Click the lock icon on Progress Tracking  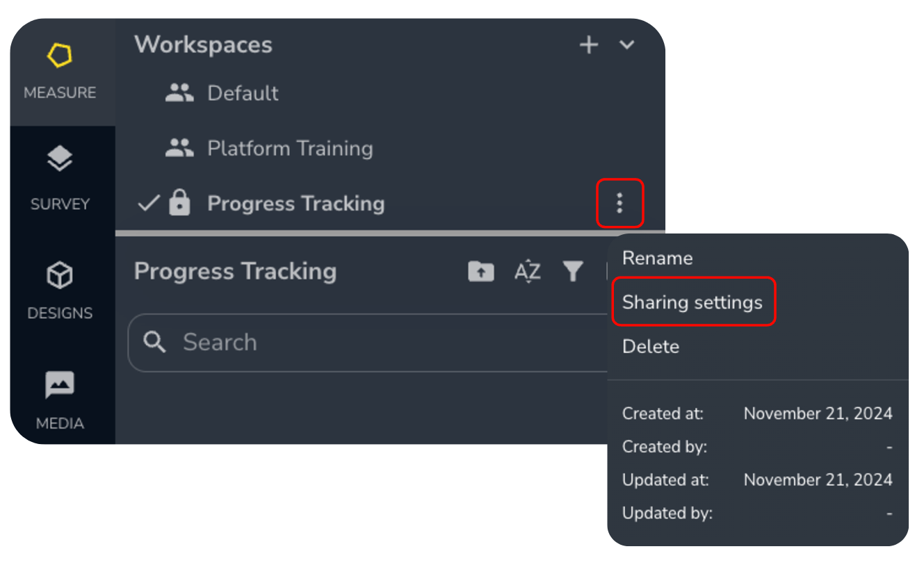(179, 203)
